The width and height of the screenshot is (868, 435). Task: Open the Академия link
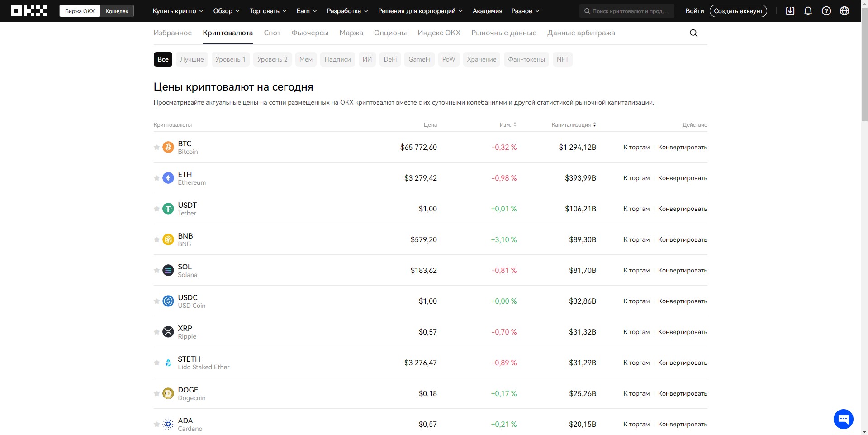pos(487,11)
